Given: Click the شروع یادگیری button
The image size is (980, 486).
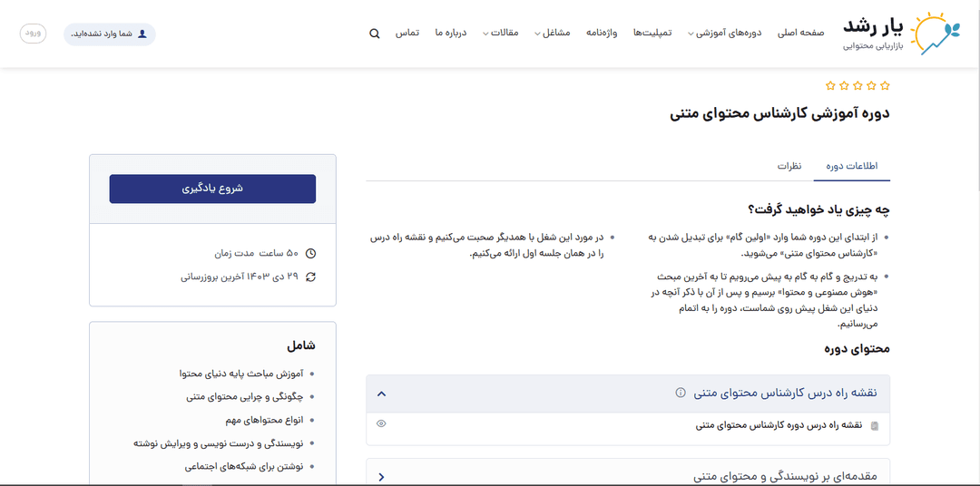Looking at the screenshot, I should coord(212,189).
